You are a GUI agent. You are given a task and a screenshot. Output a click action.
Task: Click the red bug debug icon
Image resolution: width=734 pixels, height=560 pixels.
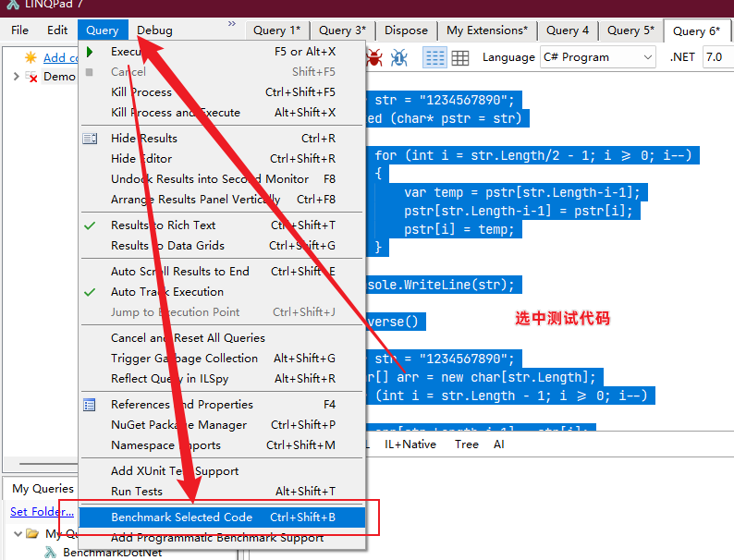tap(374, 57)
